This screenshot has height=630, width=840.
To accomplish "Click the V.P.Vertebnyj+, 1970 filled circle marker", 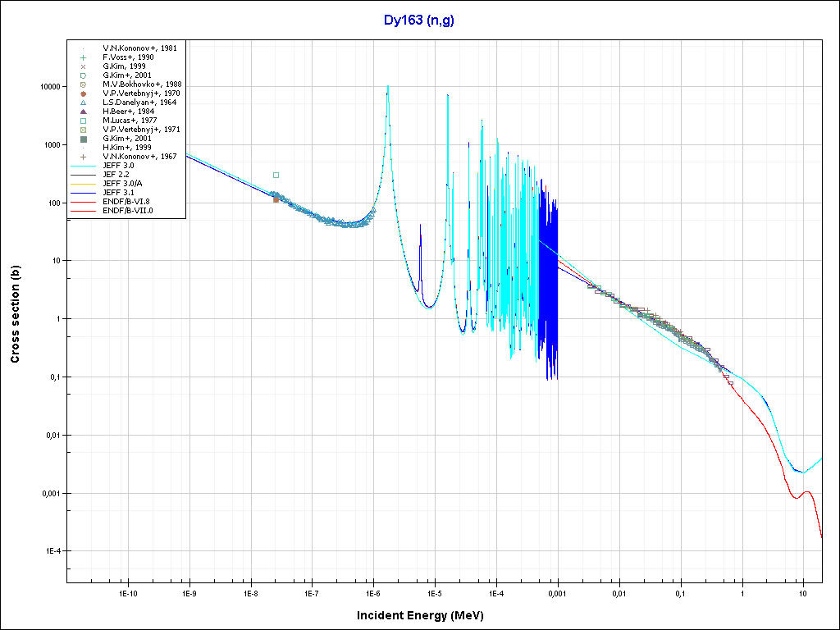I will click(84, 94).
